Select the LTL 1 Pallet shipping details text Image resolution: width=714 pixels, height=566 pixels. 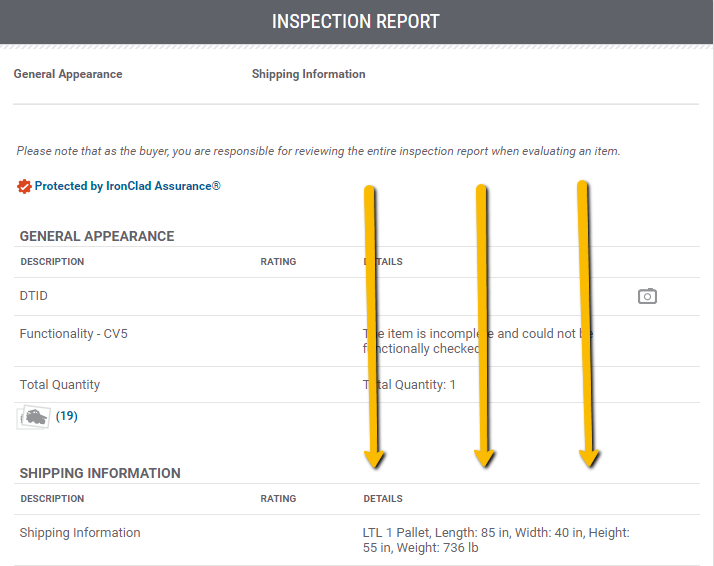tap(496, 540)
